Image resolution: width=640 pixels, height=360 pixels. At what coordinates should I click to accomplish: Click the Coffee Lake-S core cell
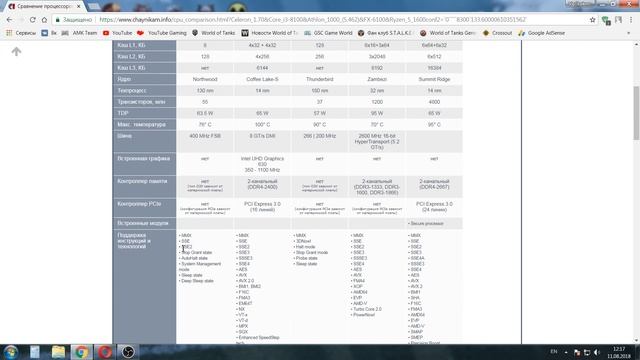click(x=262, y=79)
